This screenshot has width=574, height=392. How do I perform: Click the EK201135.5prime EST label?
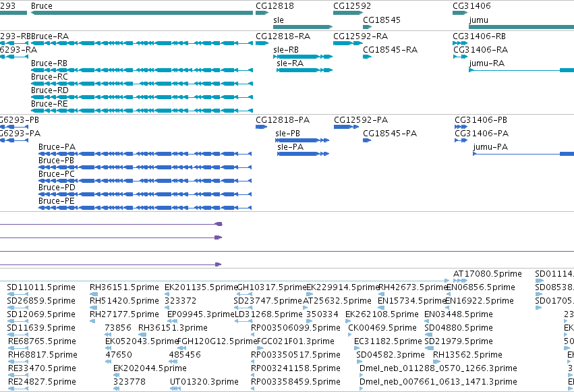point(201,287)
